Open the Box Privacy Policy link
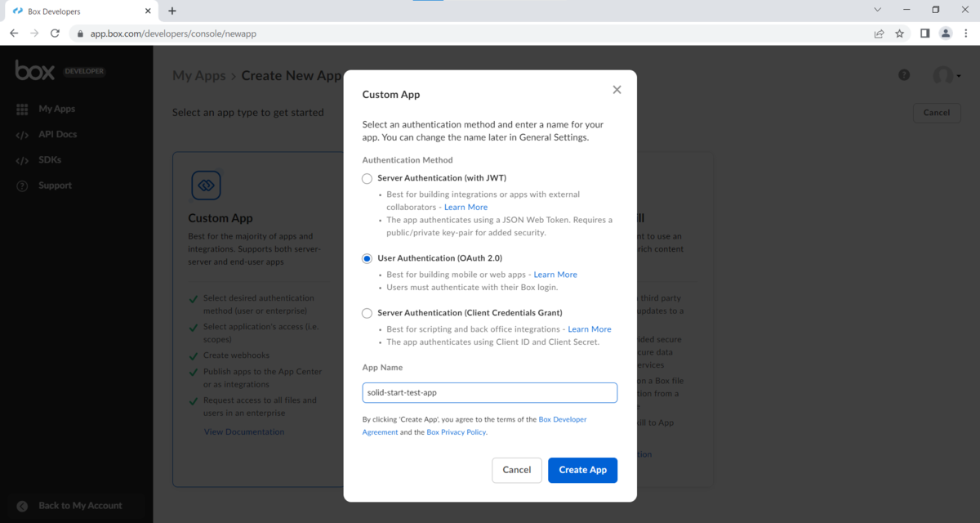The image size is (980, 523). point(457,432)
